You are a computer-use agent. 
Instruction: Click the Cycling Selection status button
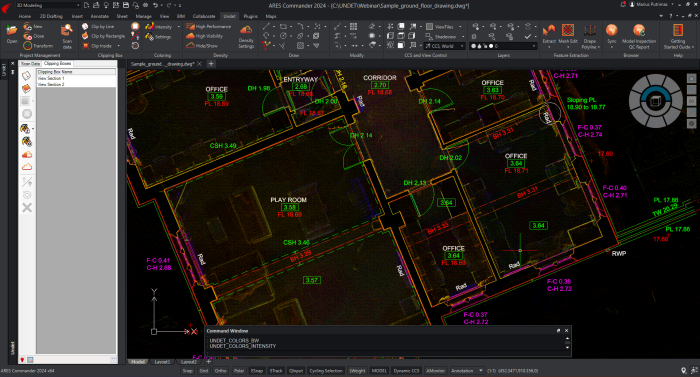[326, 371]
